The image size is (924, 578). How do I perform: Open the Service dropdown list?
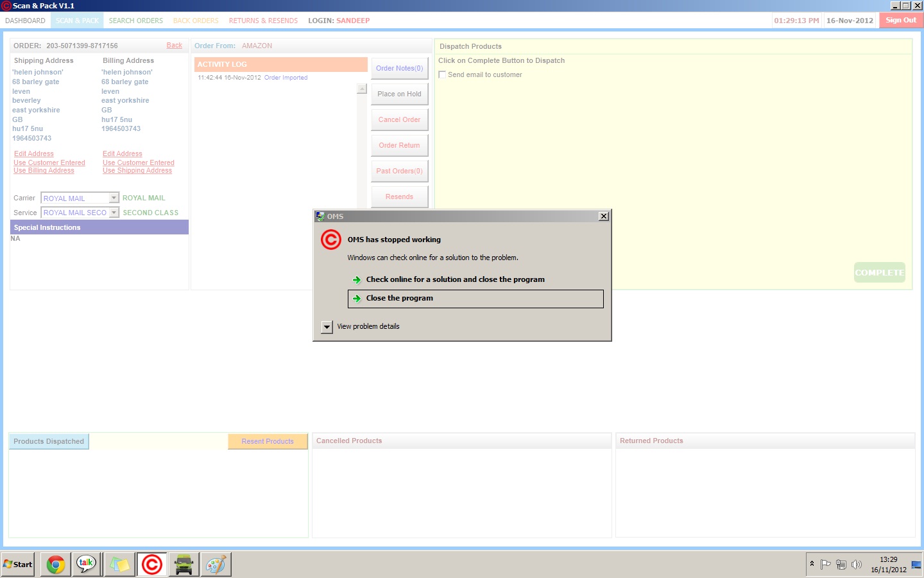pyautogui.click(x=114, y=213)
